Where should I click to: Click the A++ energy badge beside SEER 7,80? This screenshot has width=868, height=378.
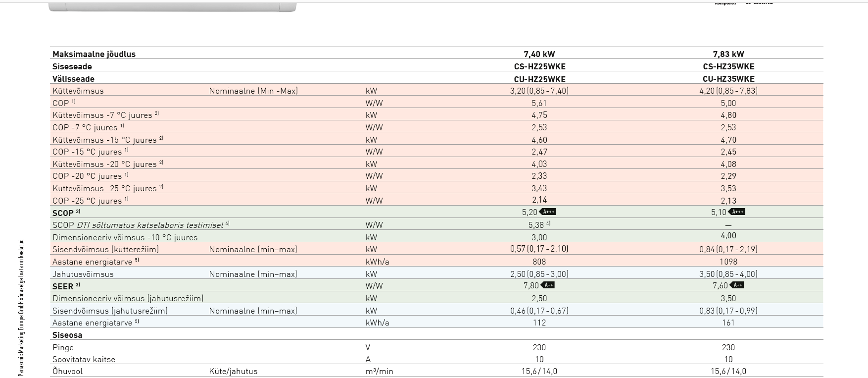(547, 285)
